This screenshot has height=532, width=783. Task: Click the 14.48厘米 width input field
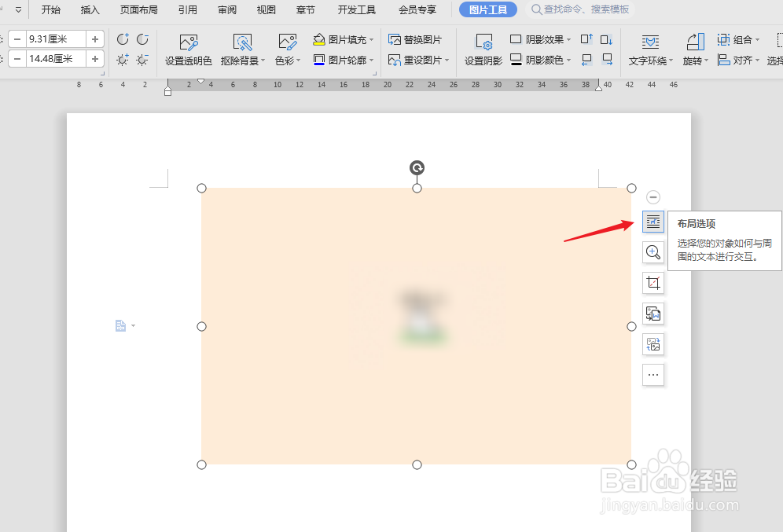pyautogui.click(x=56, y=59)
